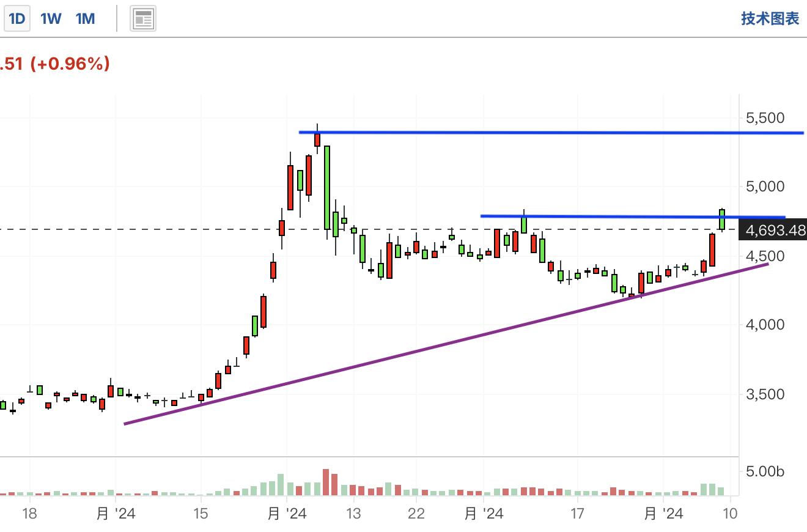Click the 3,500 price axis label
This screenshot has width=807, height=532.
click(765, 394)
